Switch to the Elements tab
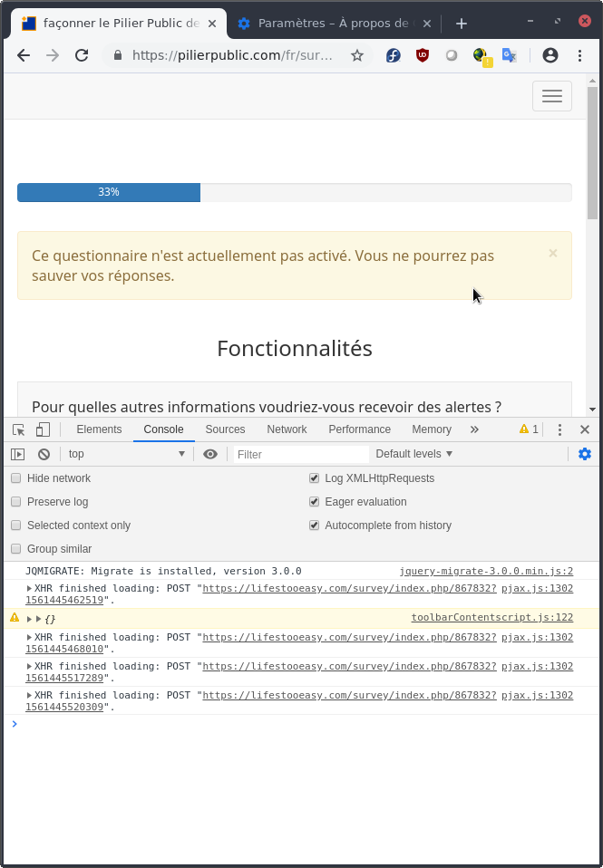603x868 pixels. coord(99,429)
